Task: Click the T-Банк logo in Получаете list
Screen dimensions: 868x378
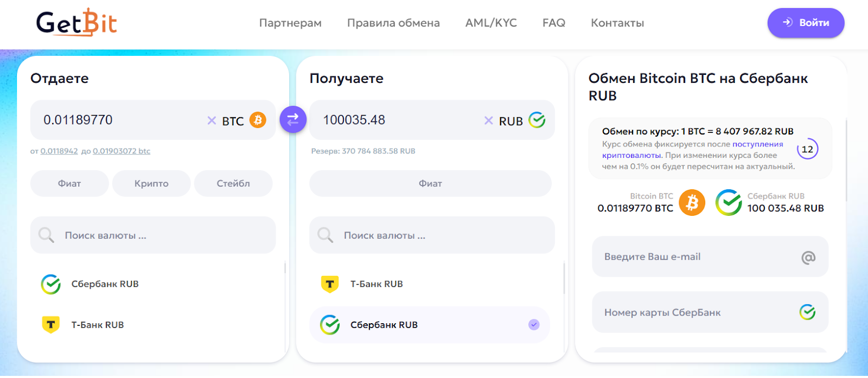Action: point(330,284)
